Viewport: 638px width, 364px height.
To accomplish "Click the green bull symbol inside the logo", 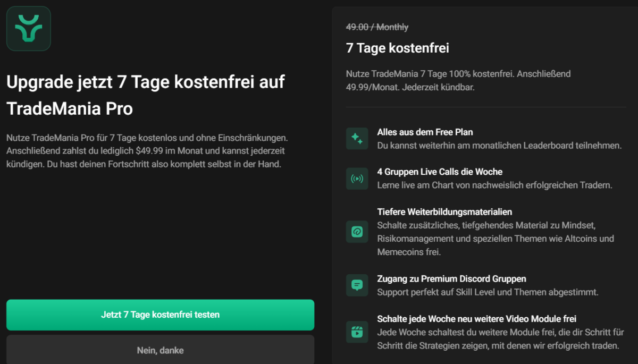I will (x=28, y=28).
